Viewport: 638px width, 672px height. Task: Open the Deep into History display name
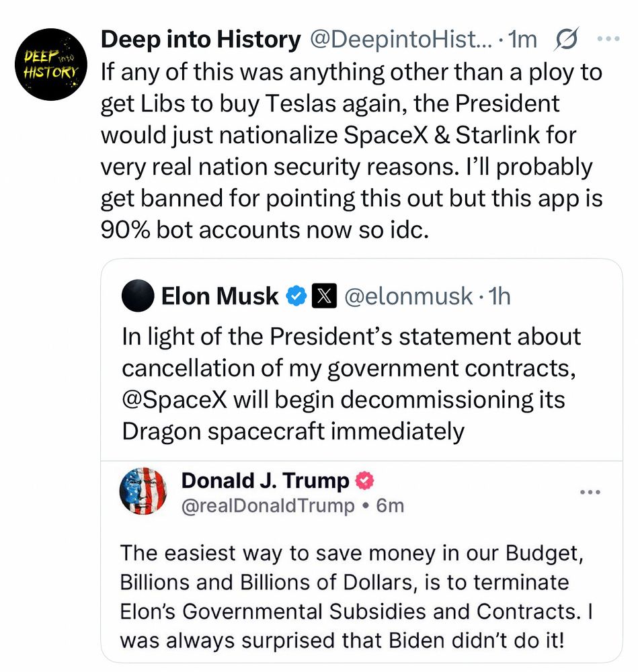(200, 40)
